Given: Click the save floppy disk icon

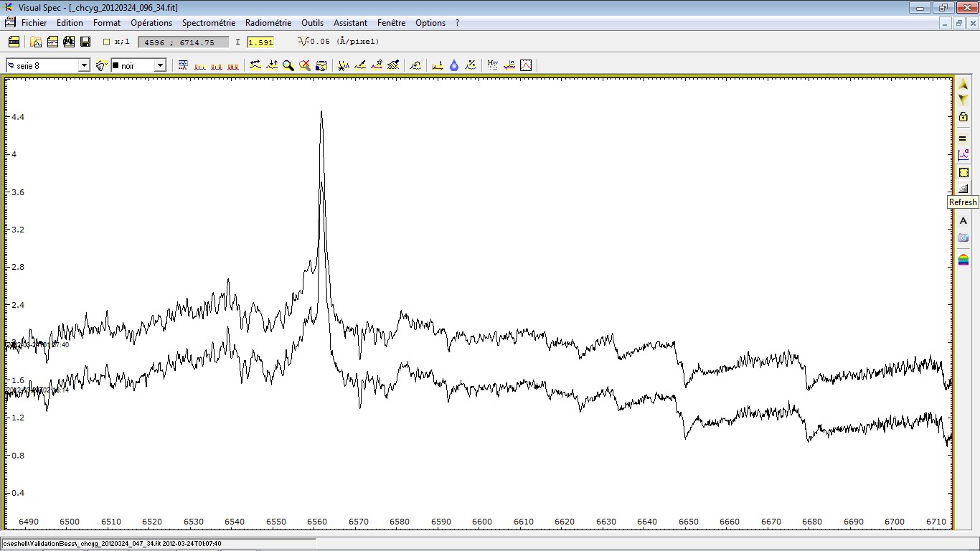Looking at the screenshot, I should [x=85, y=42].
